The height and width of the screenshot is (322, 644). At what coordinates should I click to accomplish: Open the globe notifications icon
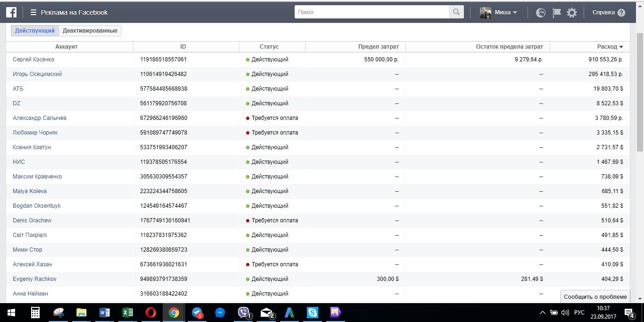pos(541,13)
